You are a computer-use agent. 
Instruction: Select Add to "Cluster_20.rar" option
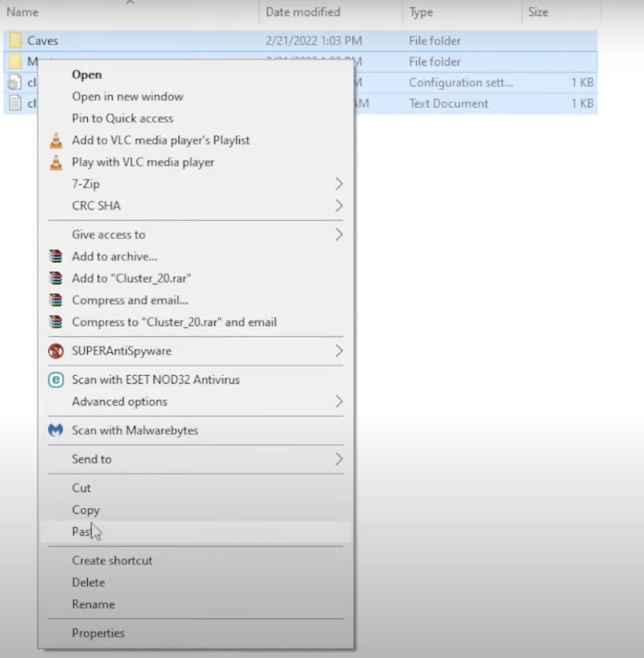pyautogui.click(x=131, y=279)
